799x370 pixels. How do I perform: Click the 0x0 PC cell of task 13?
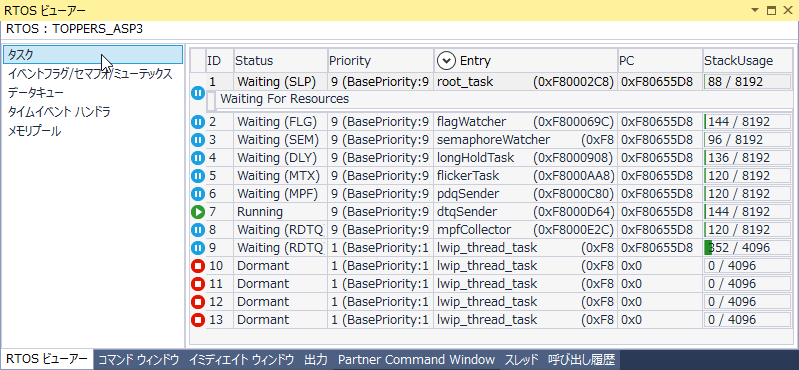click(660, 320)
